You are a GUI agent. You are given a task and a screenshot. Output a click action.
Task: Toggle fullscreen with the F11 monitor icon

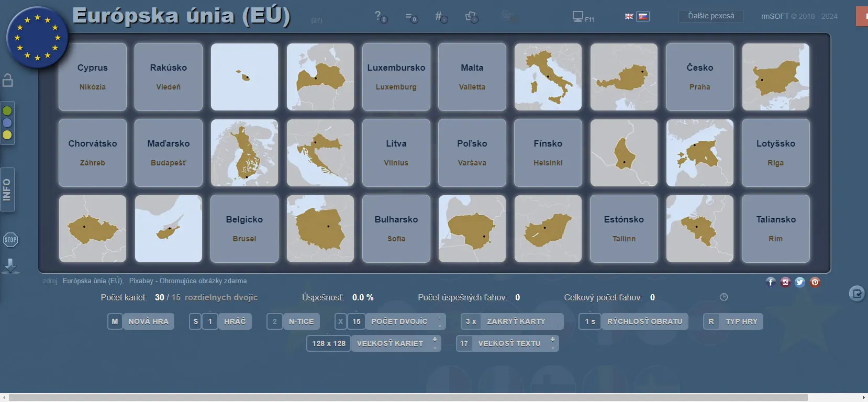pos(582,17)
